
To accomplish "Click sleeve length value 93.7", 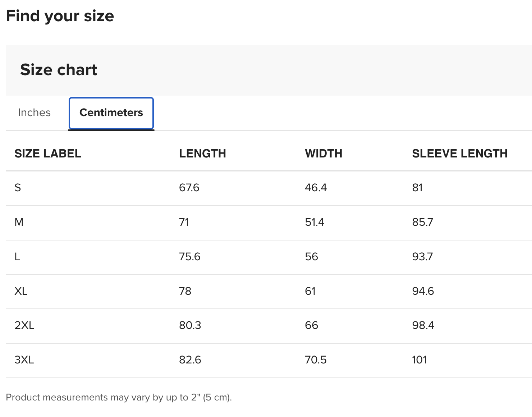I will 422,257.
